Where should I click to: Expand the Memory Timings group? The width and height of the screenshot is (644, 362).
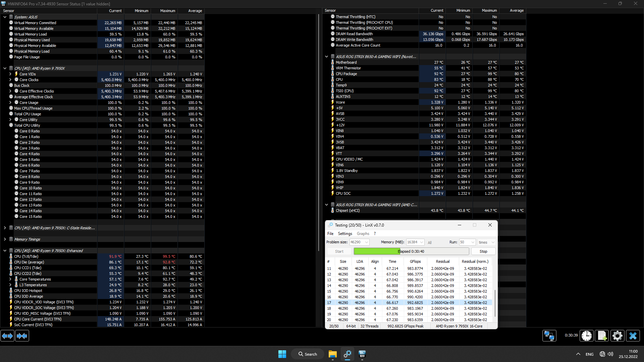tap(5, 239)
